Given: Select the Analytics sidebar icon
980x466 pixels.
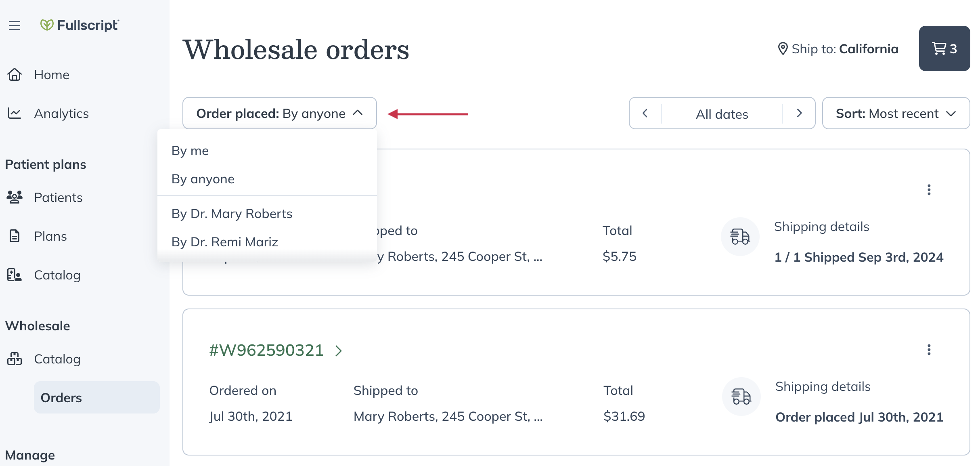Looking at the screenshot, I should pos(15,113).
